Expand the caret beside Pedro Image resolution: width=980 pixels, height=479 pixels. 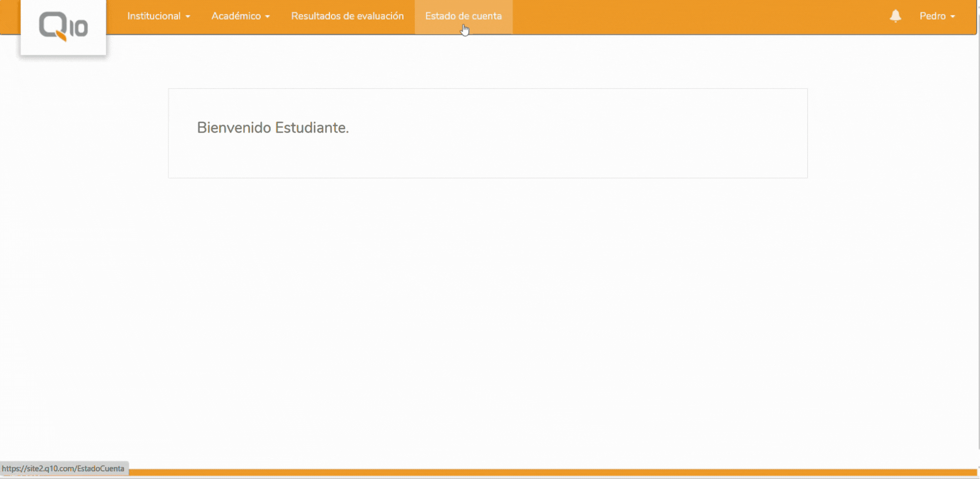point(953,17)
